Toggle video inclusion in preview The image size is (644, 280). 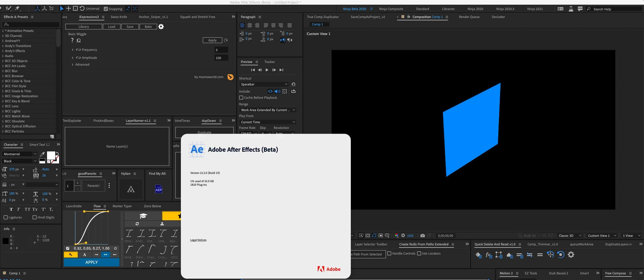pos(270,91)
